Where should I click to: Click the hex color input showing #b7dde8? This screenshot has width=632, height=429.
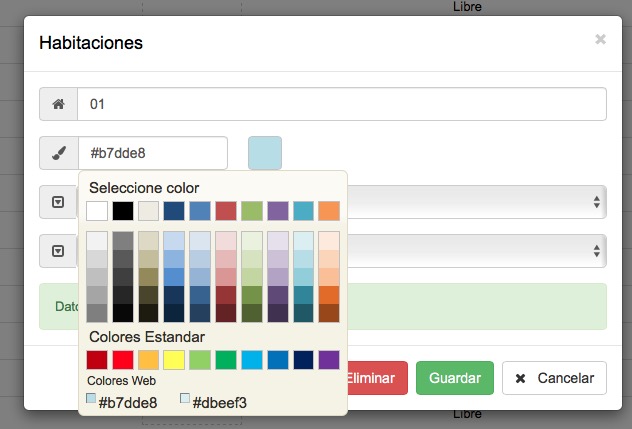click(152, 153)
